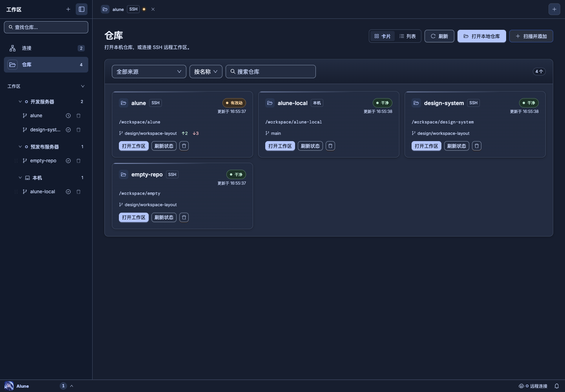The height and width of the screenshot is (392, 565).
Task: Select the alune SSH tab
Action: (x=124, y=9)
